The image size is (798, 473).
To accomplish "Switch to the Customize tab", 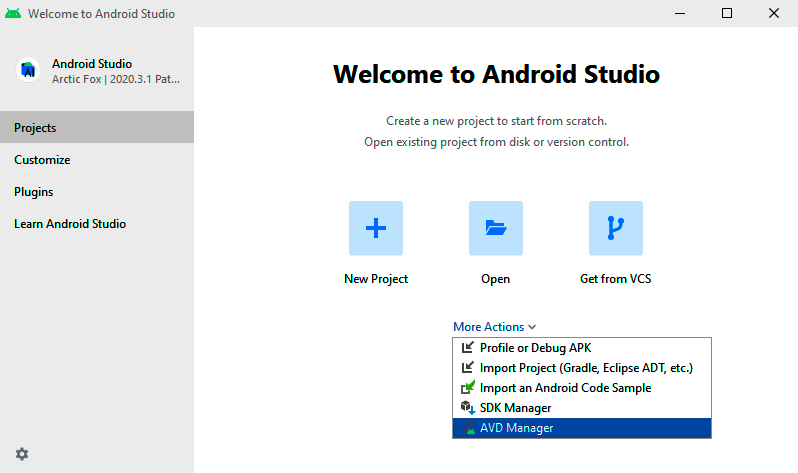I will [42, 160].
